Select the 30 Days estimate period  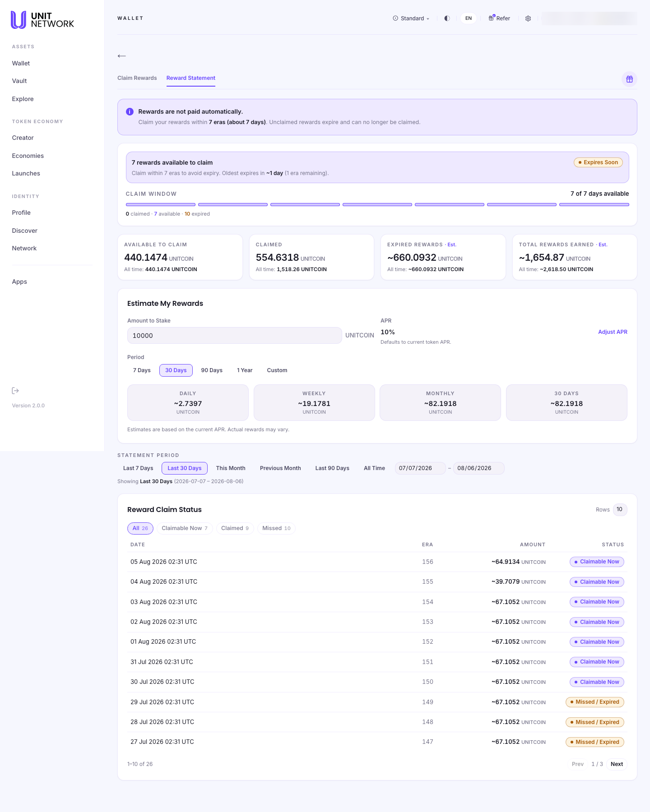[176, 370]
